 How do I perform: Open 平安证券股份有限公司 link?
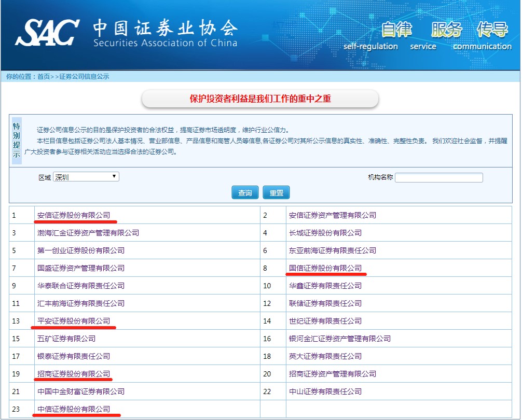74,321
